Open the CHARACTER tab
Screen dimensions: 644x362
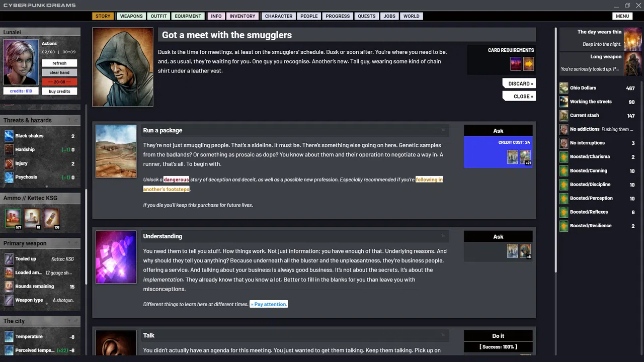pos(279,16)
